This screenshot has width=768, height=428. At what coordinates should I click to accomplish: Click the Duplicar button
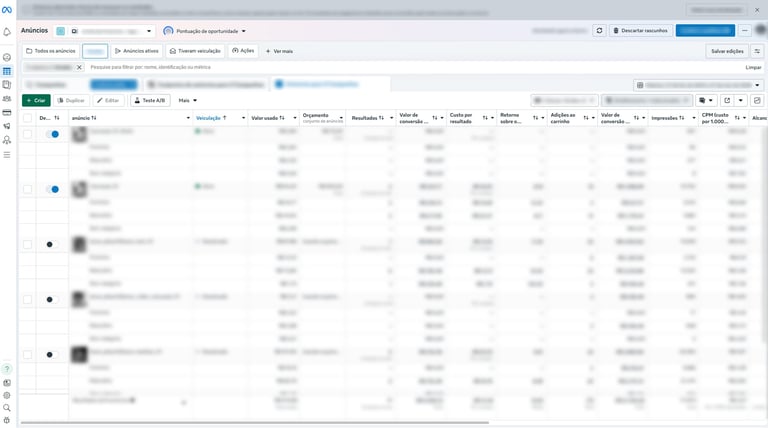(72, 100)
